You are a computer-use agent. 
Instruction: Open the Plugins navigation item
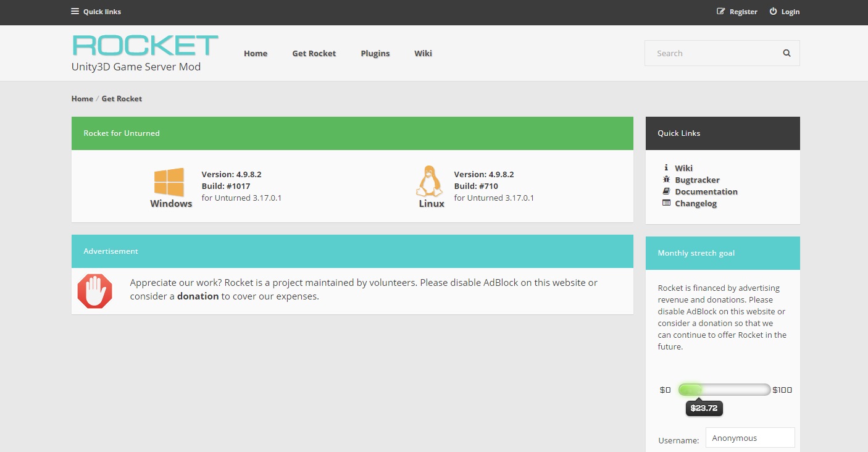point(375,53)
